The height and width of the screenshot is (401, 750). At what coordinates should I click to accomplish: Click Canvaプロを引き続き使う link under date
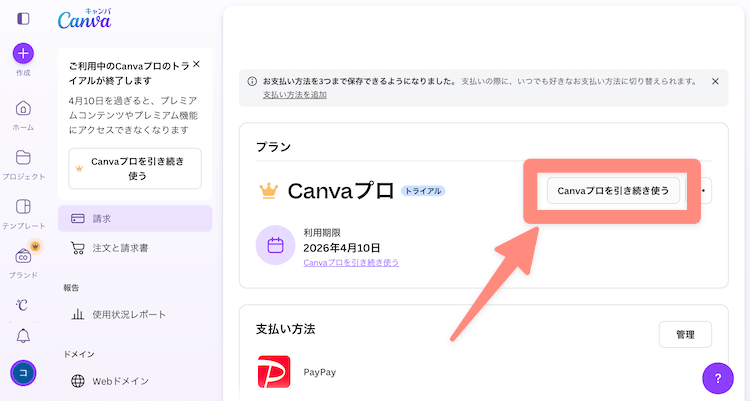[x=351, y=263]
